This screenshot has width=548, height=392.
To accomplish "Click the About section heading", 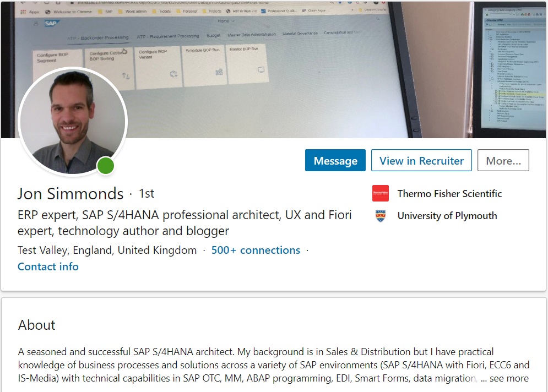I will coord(37,325).
